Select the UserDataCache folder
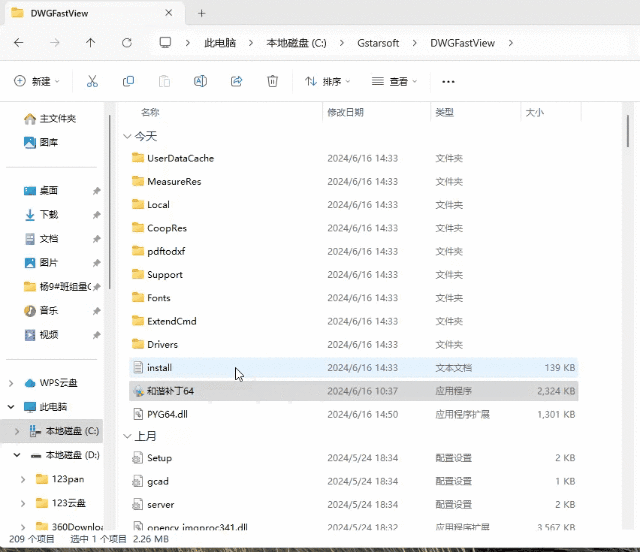 tap(353, 158)
